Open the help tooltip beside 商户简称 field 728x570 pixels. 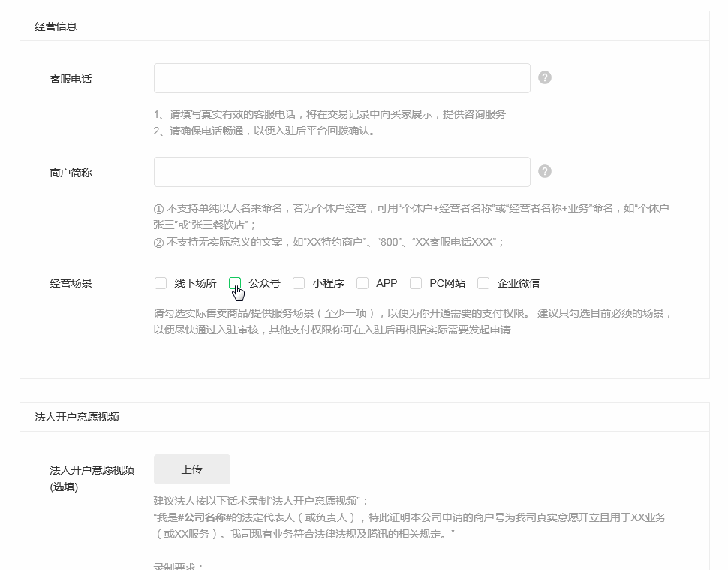(x=544, y=170)
